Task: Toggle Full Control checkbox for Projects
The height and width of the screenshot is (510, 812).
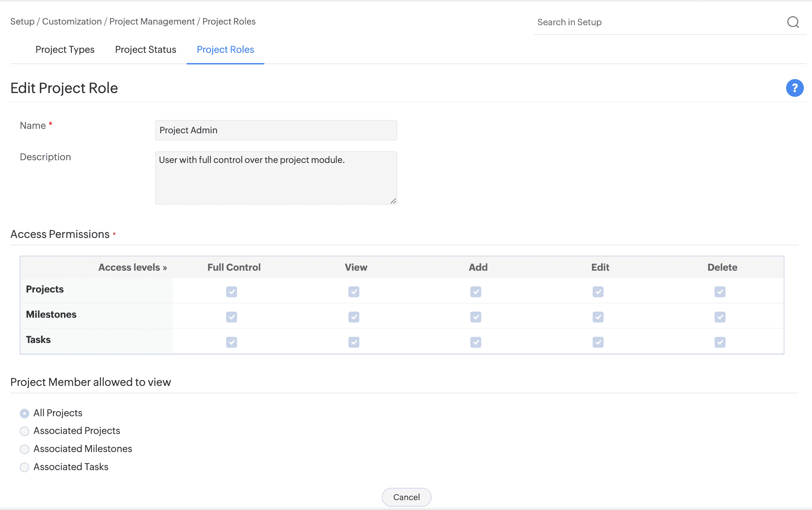Action: tap(232, 292)
